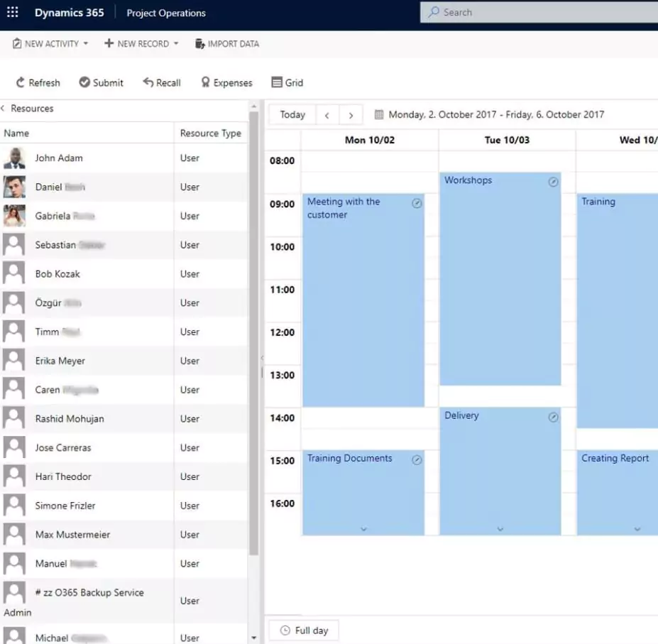Click the Today button
The width and height of the screenshot is (658, 644).
point(292,114)
